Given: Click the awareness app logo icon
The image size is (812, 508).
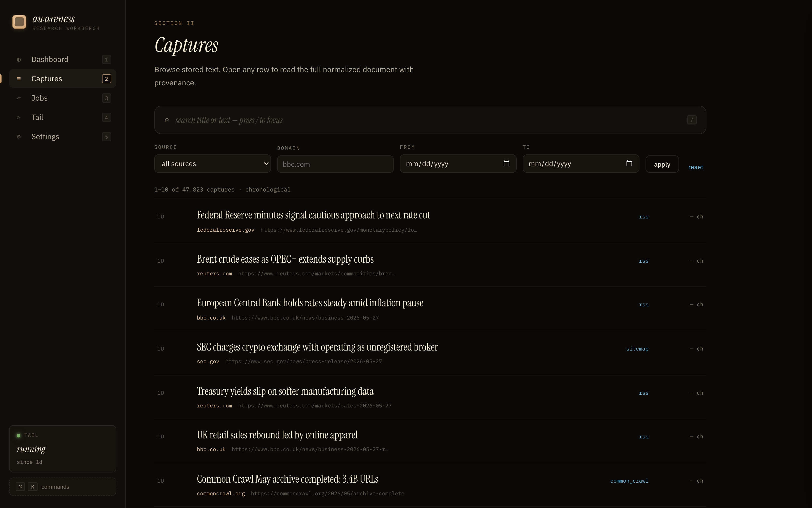Looking at the screenshot, I should click(x=19, y=22).
